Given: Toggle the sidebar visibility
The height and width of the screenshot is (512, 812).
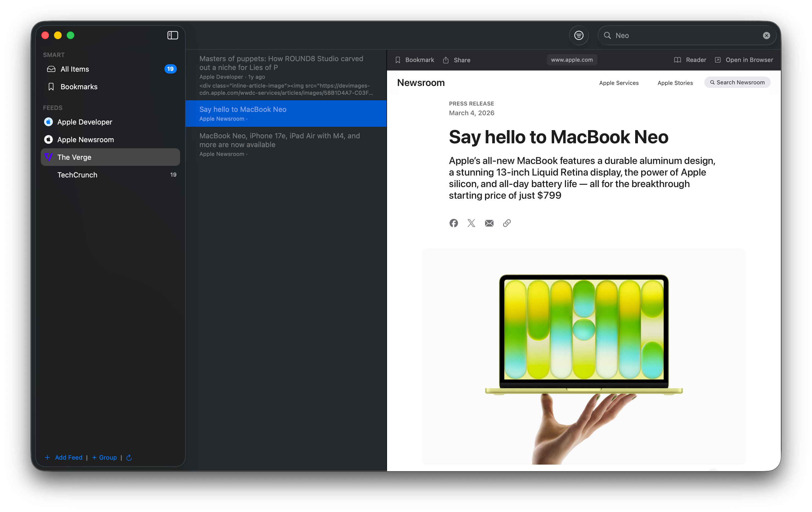Looking at the screenshot, I should tap(172, 35).
